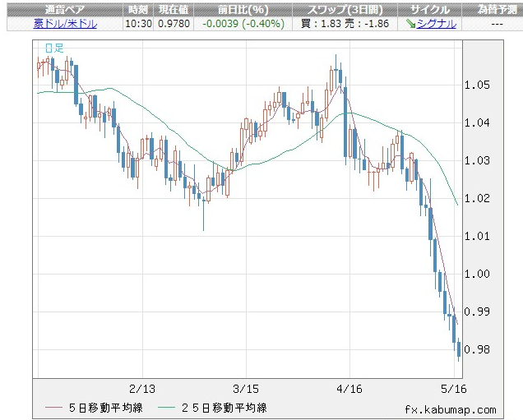Click the シグナル link

tap(437, 24)
